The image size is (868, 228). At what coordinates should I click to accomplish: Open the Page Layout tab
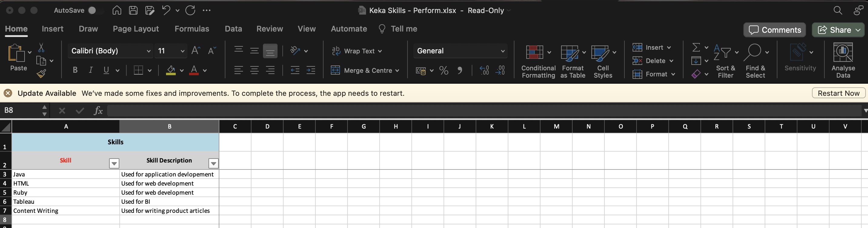[x=135, y=29]
